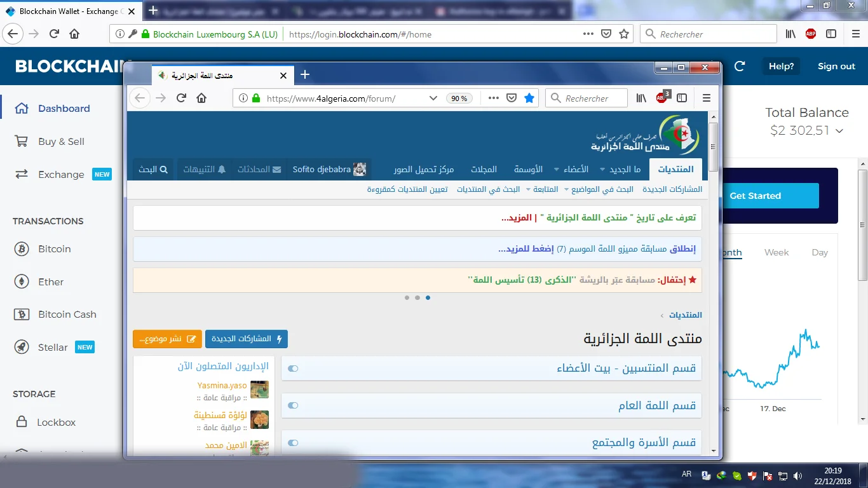Collapse the قسم المنتسبين section toggle
The height and width of the screenshot is (488, 868).
(x=293, y=369)
